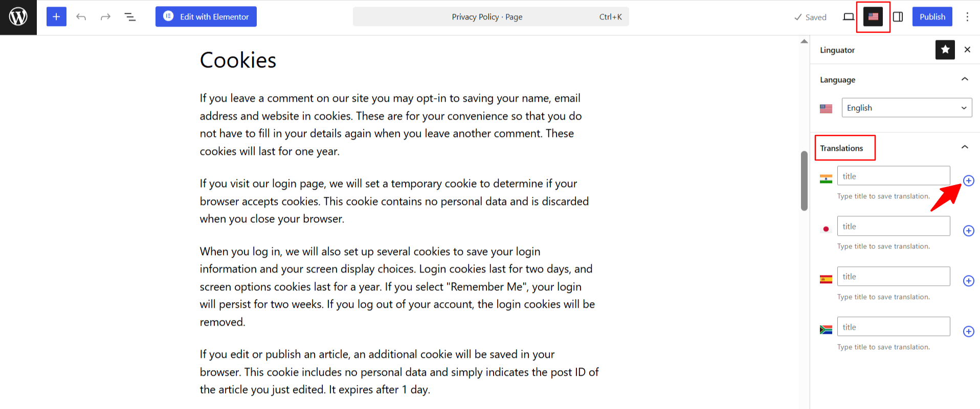Add Hindi translation with plus icon

968,180
